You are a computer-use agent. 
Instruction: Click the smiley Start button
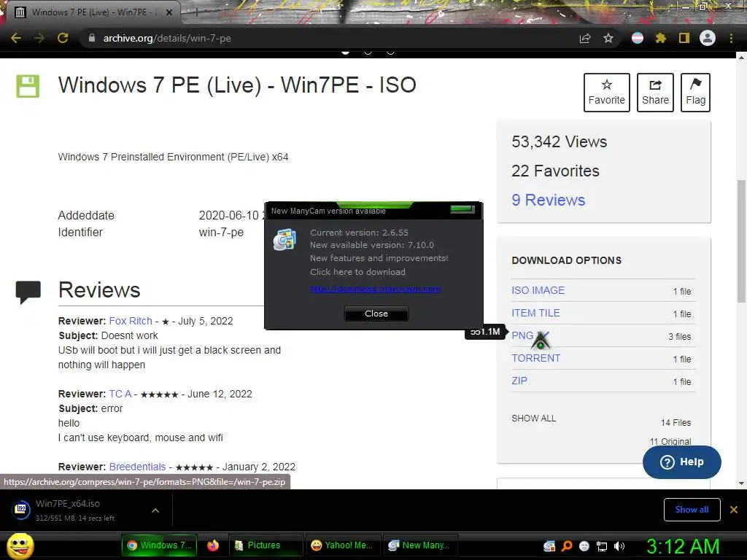(20, 545)
